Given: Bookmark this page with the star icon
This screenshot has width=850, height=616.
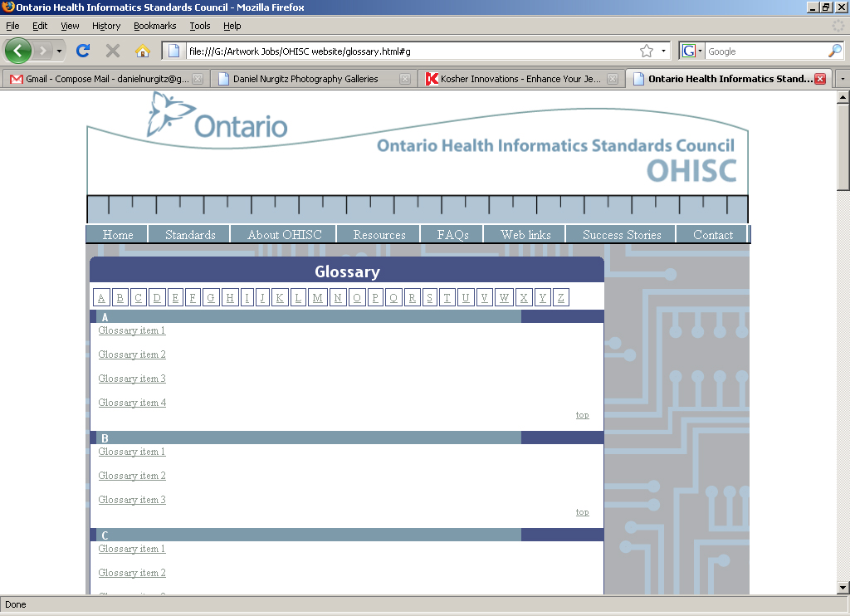Looking at the screenshot, I should click(x=647, y=51).
